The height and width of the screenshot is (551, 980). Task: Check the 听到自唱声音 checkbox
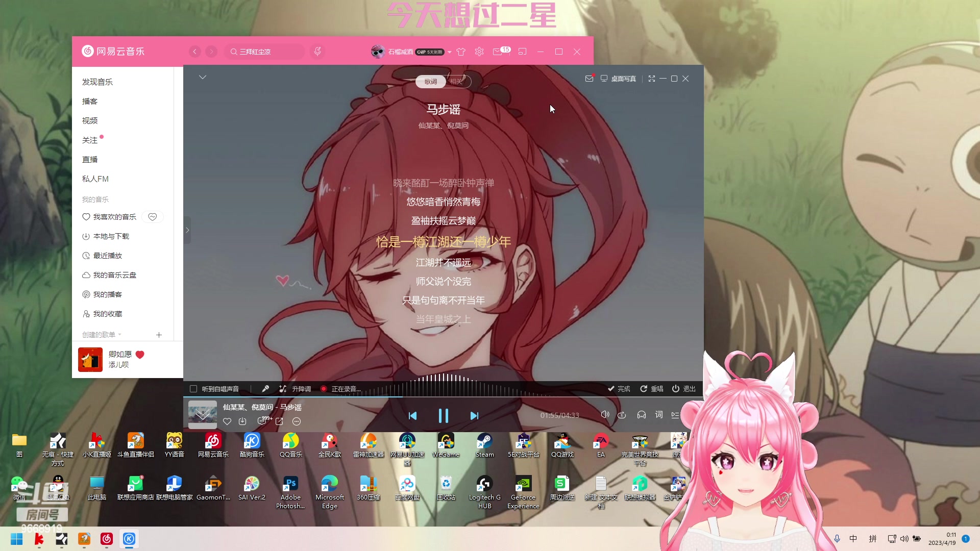[x=193, y=389]
